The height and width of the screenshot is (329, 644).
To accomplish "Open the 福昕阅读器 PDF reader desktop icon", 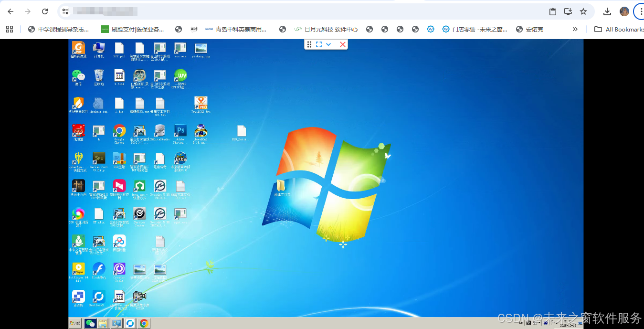I will tap(78, 50).
